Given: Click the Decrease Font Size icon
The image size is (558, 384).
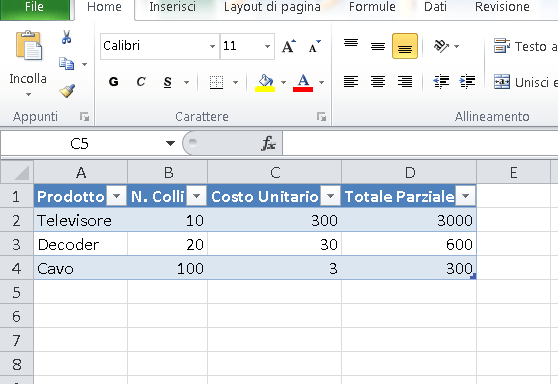Looking at the screenshot, I should coord(315,46).
